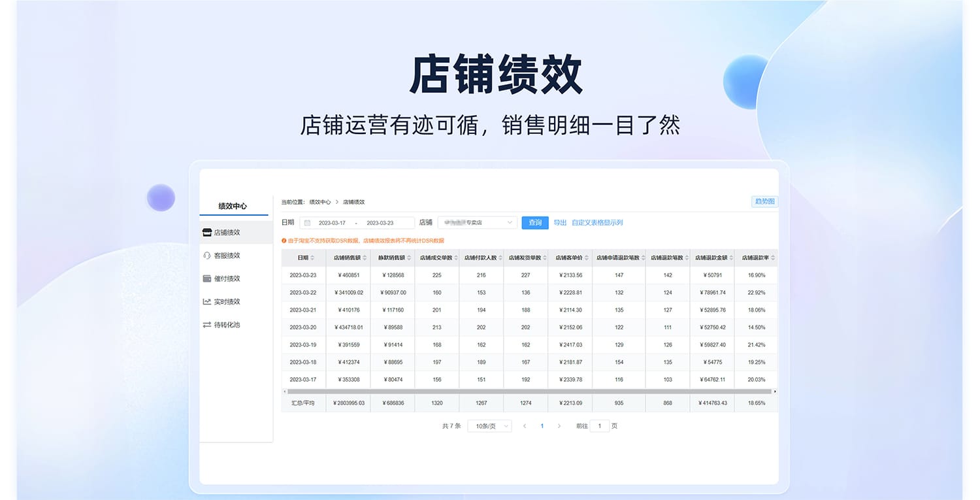The width and height of the screenshot is (980, 500).
Task: Open the 10条/页 page size dropdown
Action: tap(489, 426)
